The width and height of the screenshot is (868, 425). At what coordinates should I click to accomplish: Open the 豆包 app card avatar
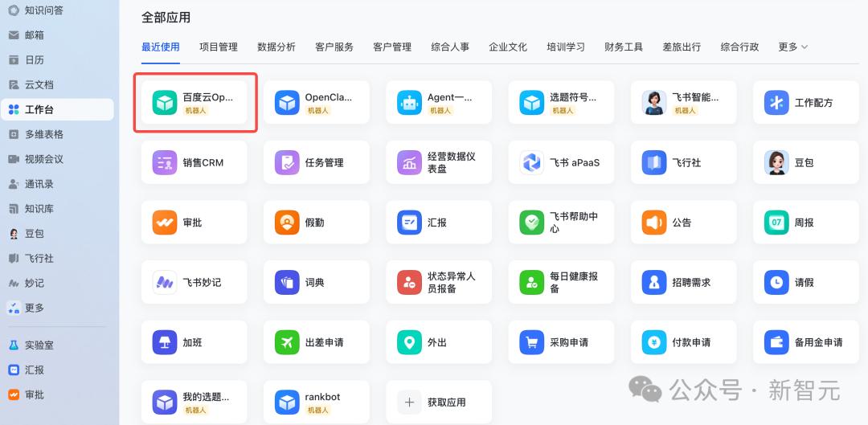(776, 163)
